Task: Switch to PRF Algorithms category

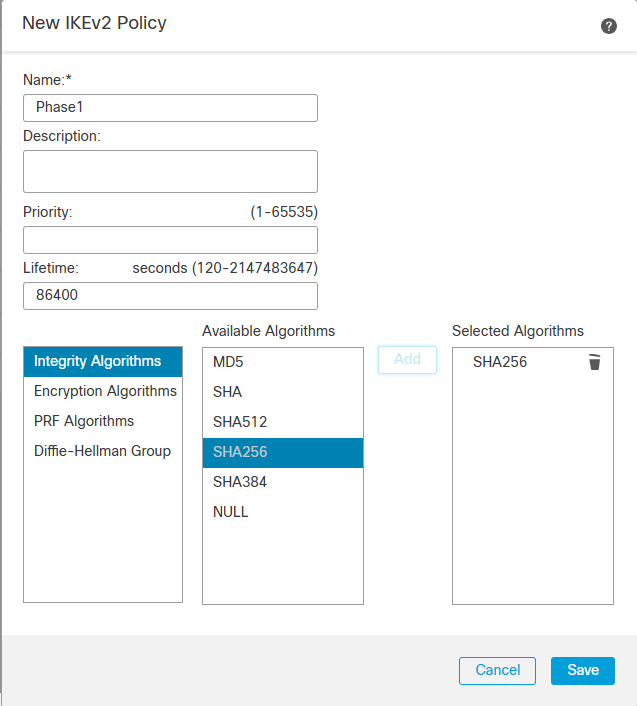Action: point(84,421)
